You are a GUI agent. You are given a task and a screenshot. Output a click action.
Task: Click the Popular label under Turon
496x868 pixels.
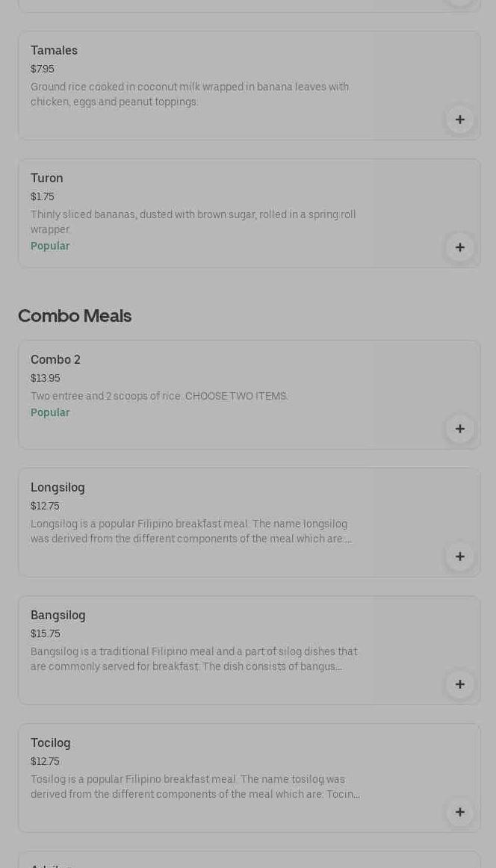click(x=50, y=246)
